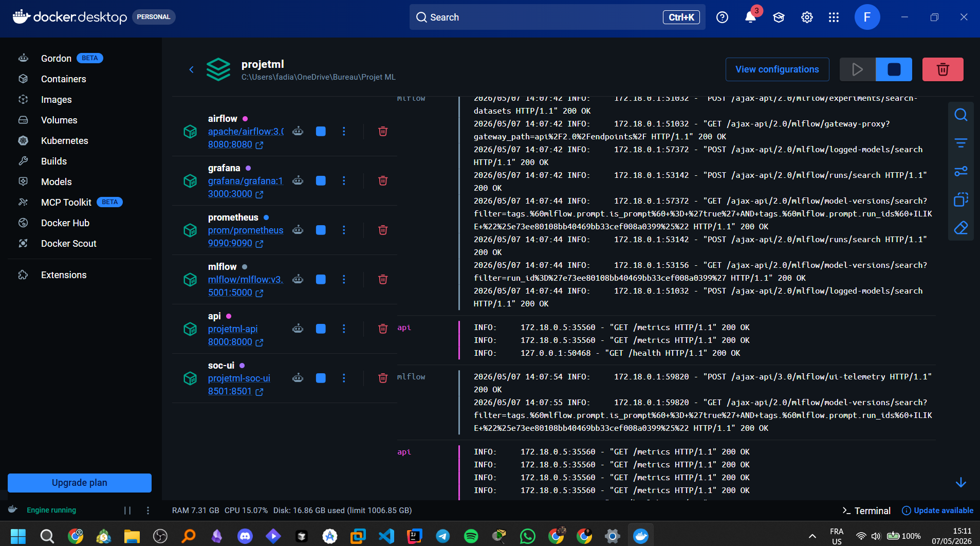
Task: Go to Containers in sidebar
Action: 63,79
